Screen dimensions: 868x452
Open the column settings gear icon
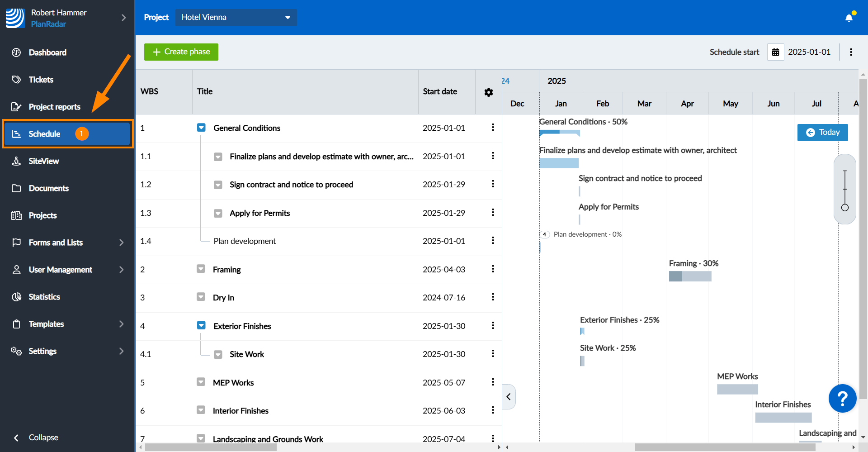tap(488, 92)
